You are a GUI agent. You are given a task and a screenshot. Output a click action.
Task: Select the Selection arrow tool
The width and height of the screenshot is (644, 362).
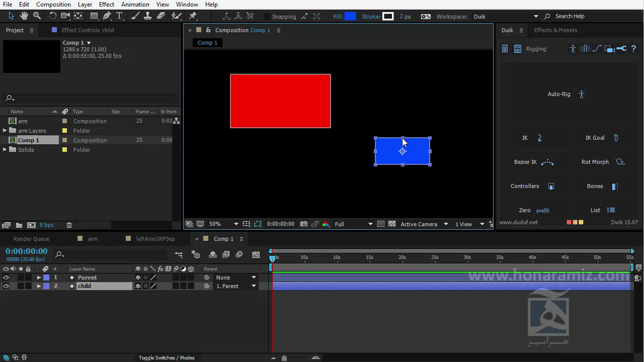pos(11,16)
